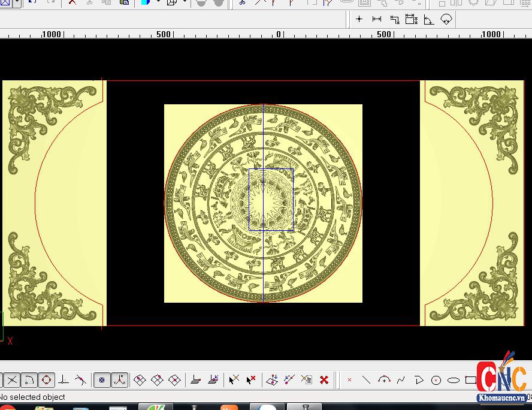Image resolution: width=532 pixels, height=410 pixels.
Task: Click the large red X delete icon
Action: [x=324, y=380]
